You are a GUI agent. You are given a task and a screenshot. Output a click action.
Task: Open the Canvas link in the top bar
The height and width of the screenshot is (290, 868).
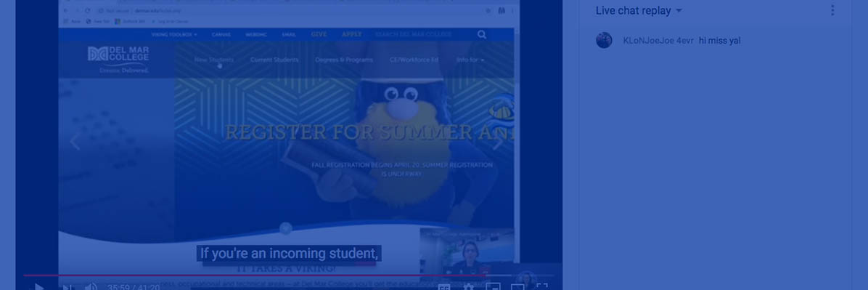pos(221,34)
